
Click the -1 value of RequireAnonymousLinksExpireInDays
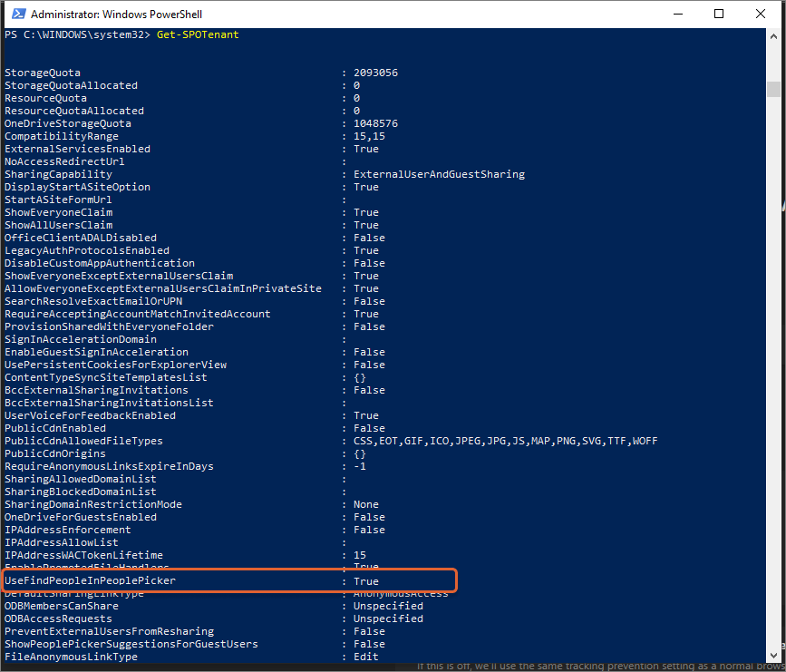pos(360,466)
